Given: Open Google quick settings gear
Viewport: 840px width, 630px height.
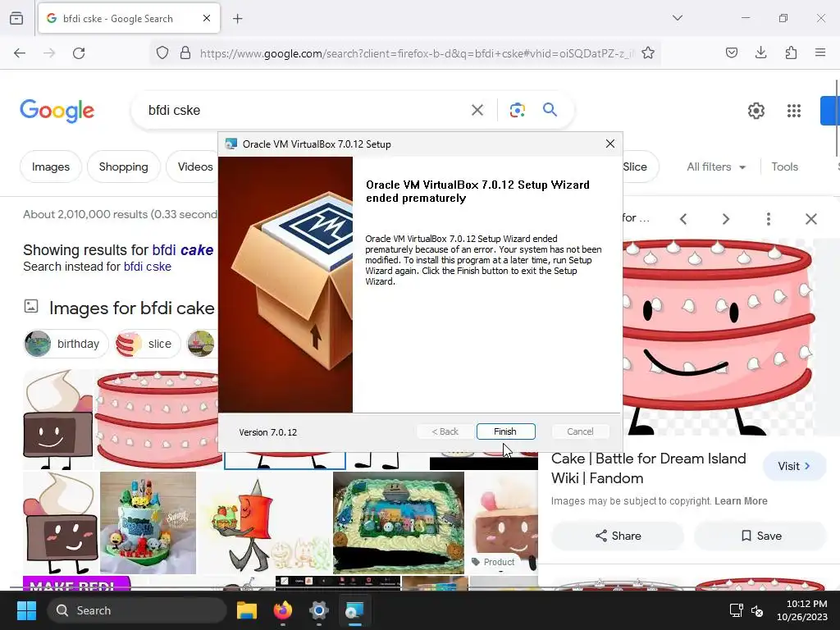Looking at the screenshot, I should 756,111.
